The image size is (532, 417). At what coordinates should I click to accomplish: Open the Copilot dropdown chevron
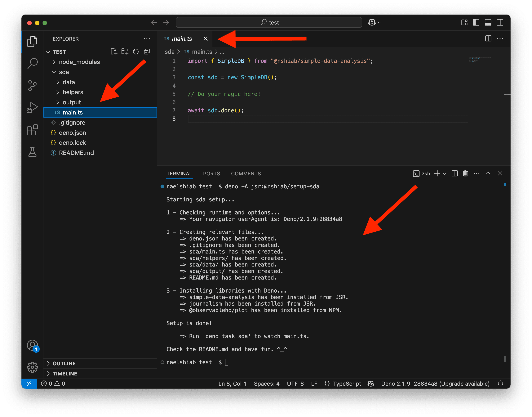[x=379, y=22]
